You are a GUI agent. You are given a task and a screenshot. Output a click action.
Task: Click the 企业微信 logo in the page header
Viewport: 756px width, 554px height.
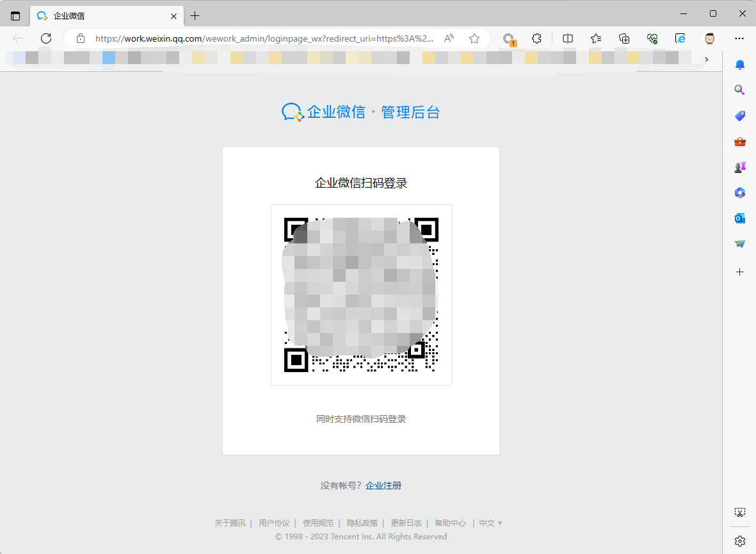pyautogui.click(x=323, y=112)
